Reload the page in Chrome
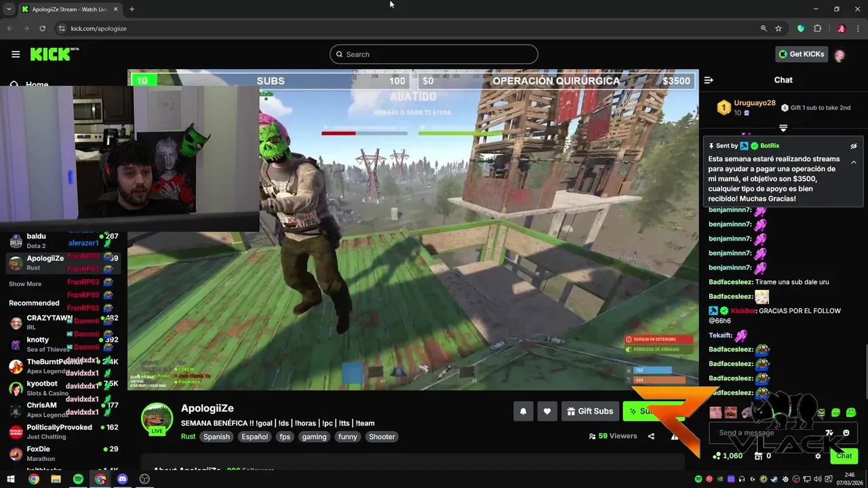The width and height of the screenshot is (868, 488). (x=42, y=28)
